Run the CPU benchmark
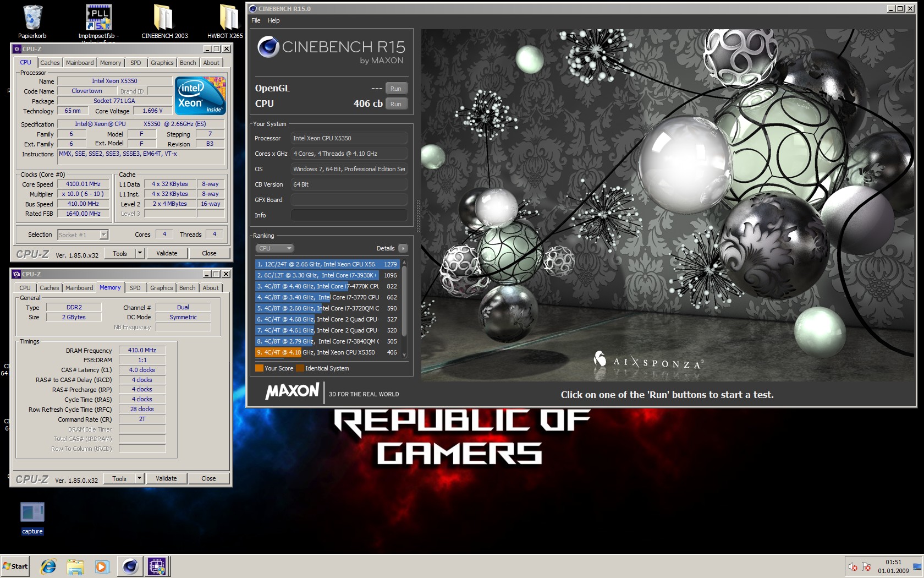The image size is (924, 578). tap(396, 104)
